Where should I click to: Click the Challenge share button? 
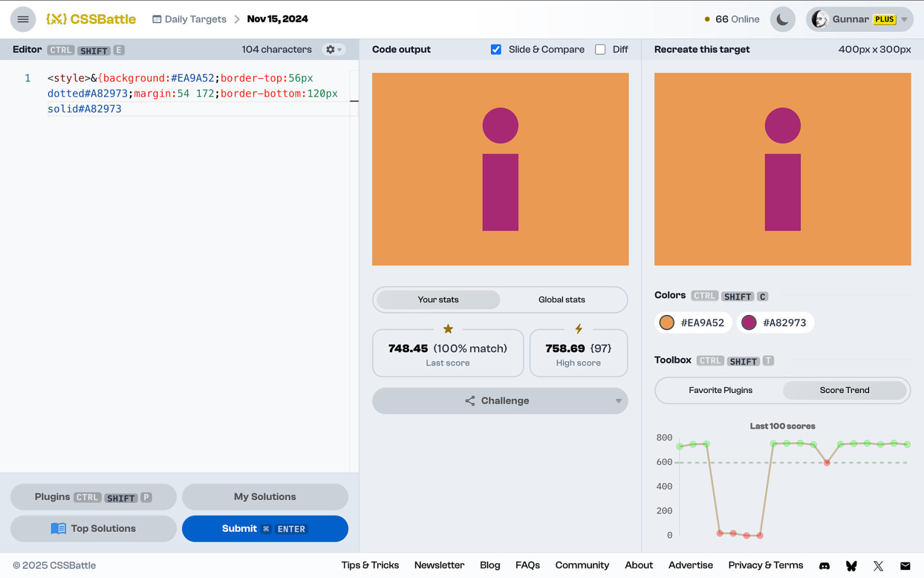(x=500, y=401)
